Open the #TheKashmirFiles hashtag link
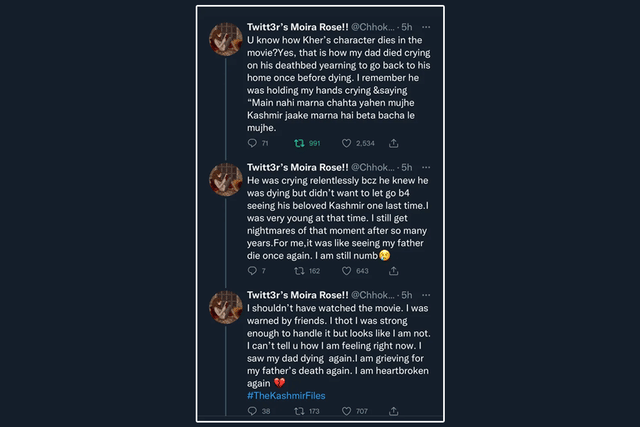The image size is (640, 427). 292,395
